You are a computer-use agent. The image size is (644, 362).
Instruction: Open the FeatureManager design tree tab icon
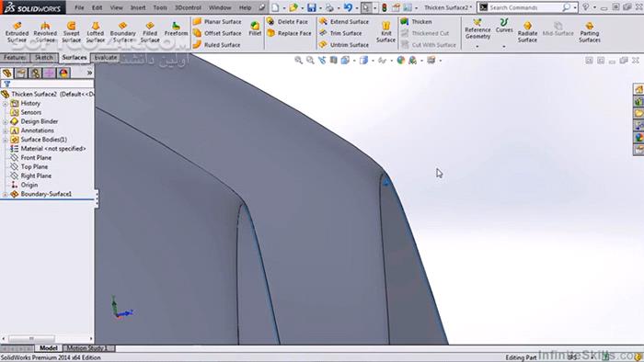7,73
